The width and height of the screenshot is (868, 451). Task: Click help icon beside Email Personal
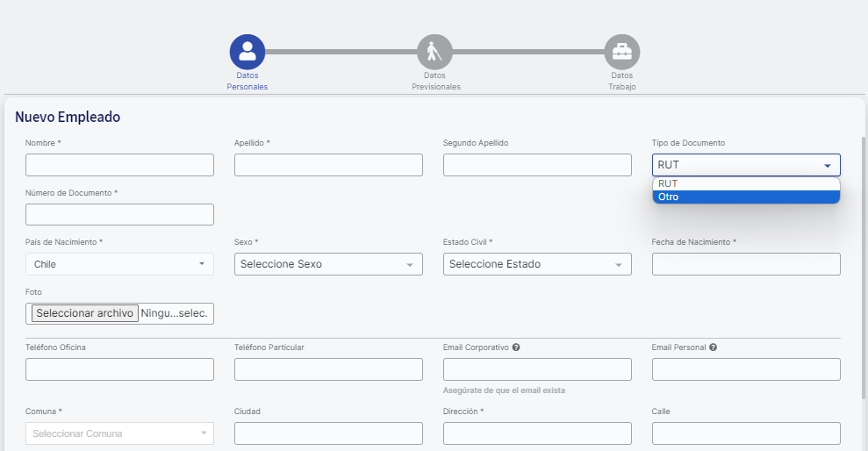click(x=714, y=347)
